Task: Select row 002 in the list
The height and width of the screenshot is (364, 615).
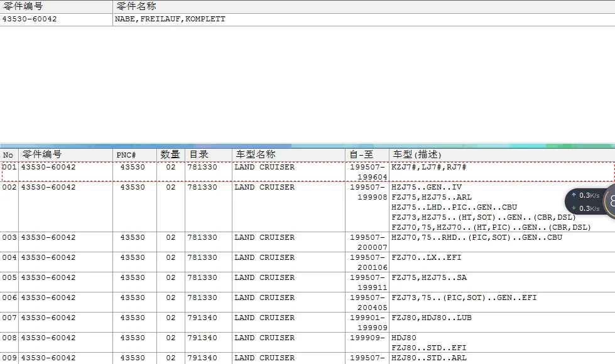Action: pos(308,207)
